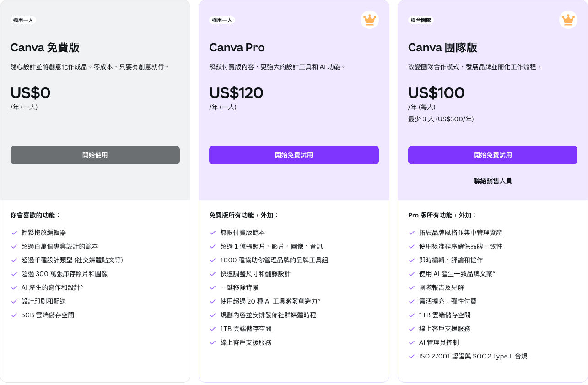
Task: Click the 最少 3 人 (US$300/年) note
Action: tap(441, 119)
